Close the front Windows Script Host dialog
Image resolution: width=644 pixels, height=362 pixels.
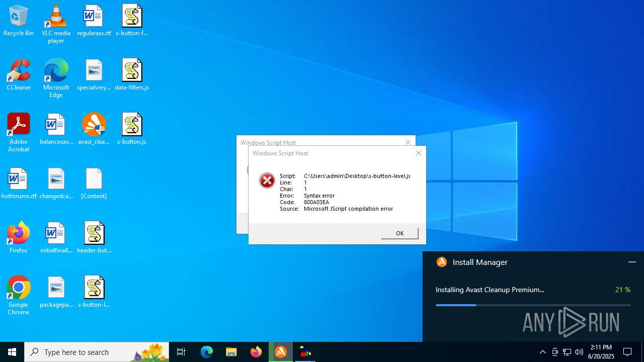419,153
